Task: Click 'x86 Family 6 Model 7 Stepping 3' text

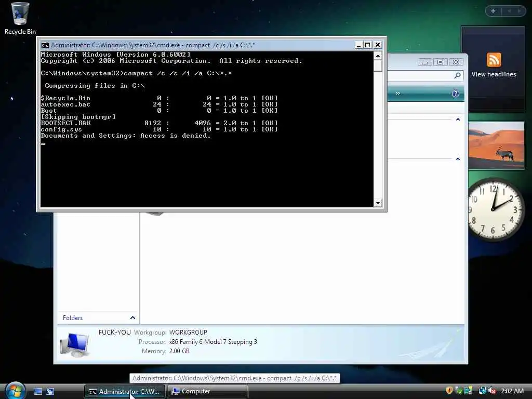Action: tap(213, 342)
